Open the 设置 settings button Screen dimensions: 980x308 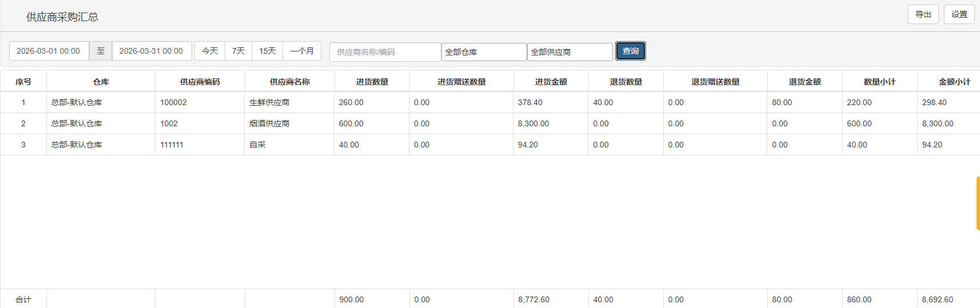(959, 14)
